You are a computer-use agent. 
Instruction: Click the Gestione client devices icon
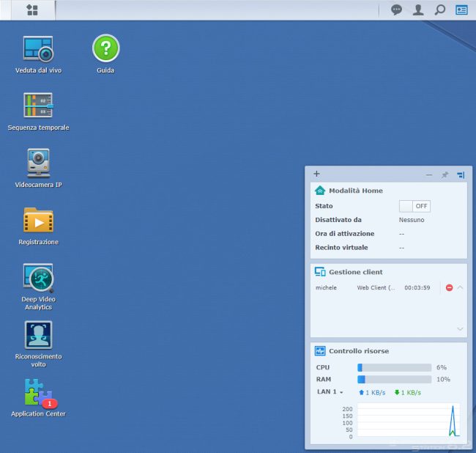coord(320,272)
